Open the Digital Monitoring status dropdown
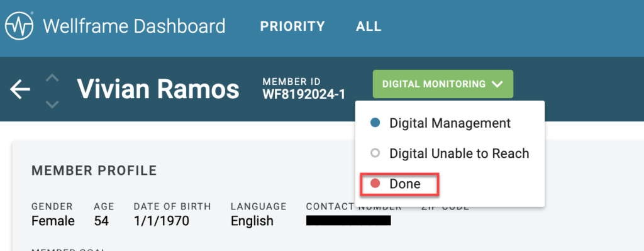The height and width of the screenshot is (251, 644). click(443, 84)
